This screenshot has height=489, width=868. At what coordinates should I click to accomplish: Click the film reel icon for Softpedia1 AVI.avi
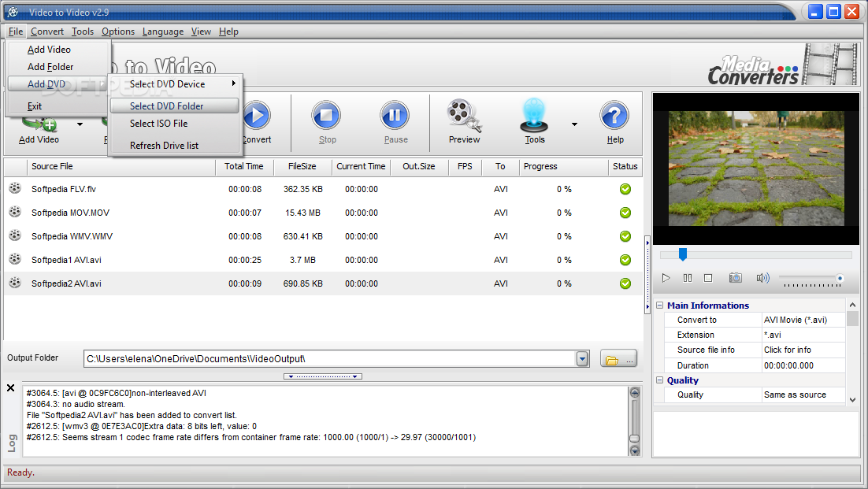[x=15, y=259]
